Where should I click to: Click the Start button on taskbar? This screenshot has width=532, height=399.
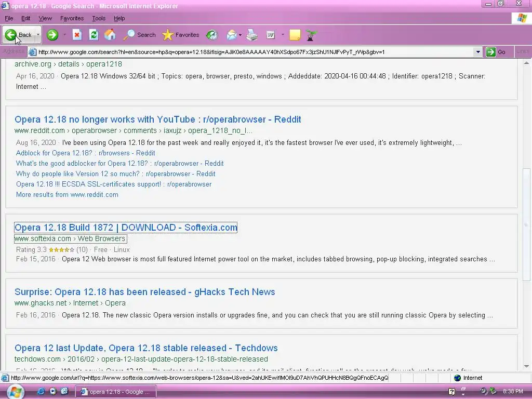coord(15,392)
